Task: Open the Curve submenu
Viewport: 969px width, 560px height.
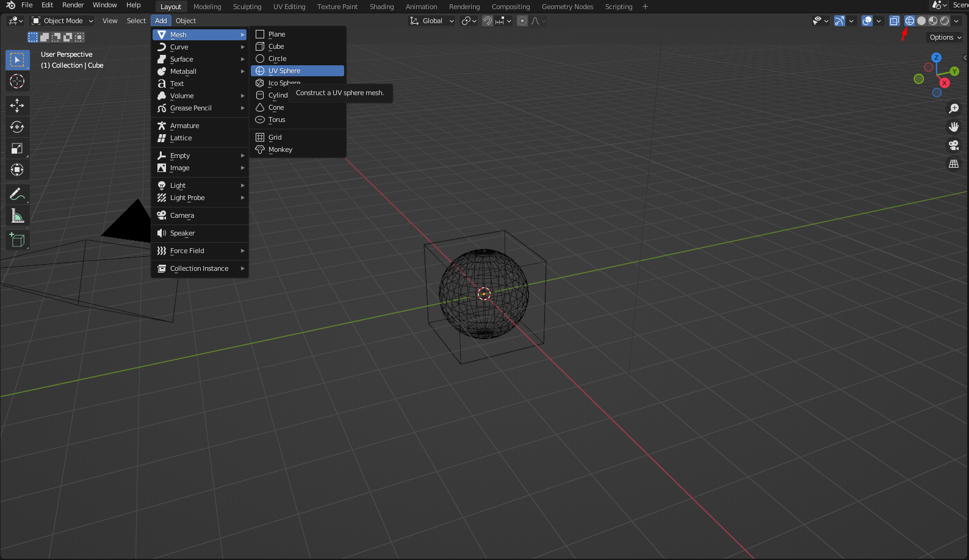Action: coord(200,47)
